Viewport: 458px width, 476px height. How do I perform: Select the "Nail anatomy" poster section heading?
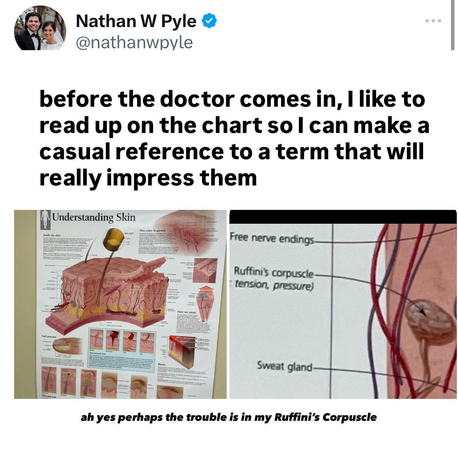[49, 337]
